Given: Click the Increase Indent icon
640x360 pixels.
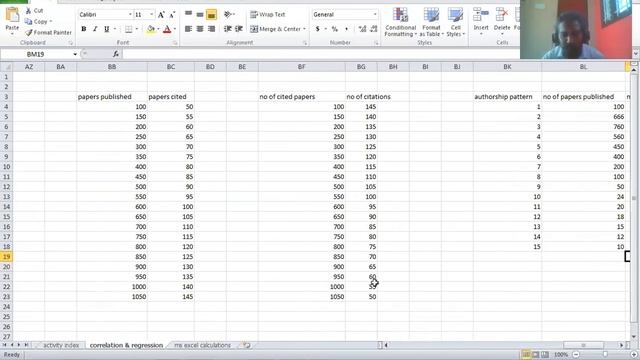Looking at the screenshot, I should [x=239, y=29].
